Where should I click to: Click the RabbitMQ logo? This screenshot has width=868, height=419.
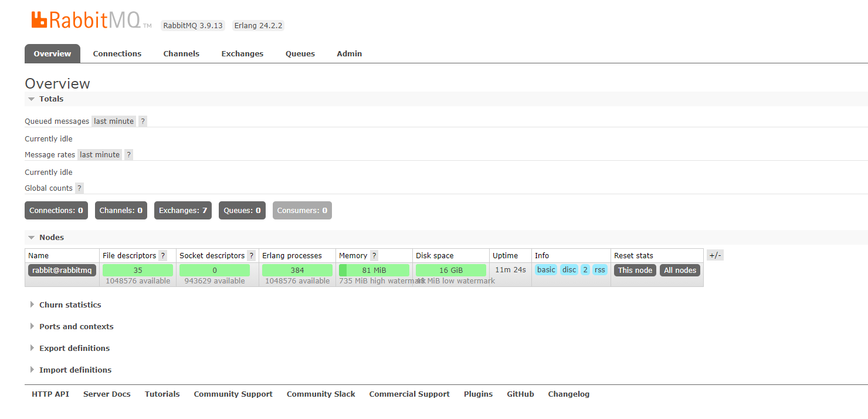[x=91, y=20]
